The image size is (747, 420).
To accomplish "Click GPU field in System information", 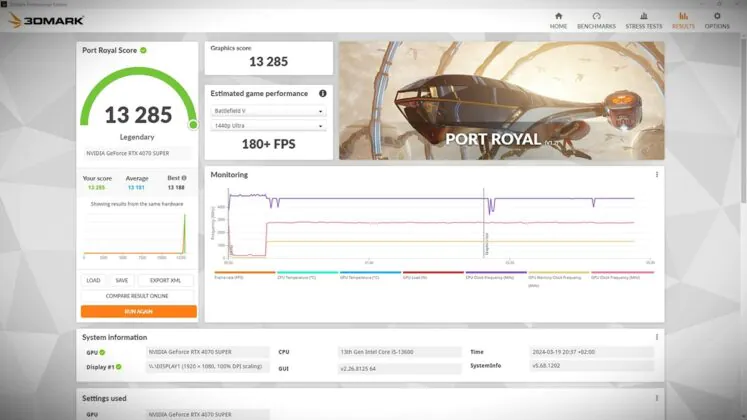I will pyautogui.click(x=207, y=352).
